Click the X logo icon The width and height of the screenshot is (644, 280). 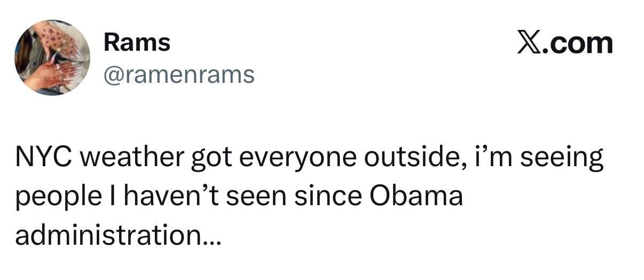[529, 43]
